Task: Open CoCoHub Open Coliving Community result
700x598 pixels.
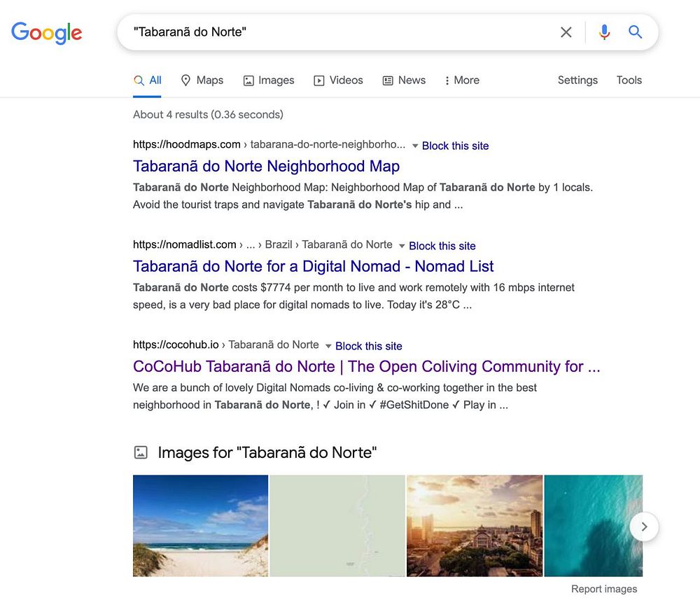Action: point(367,366)
